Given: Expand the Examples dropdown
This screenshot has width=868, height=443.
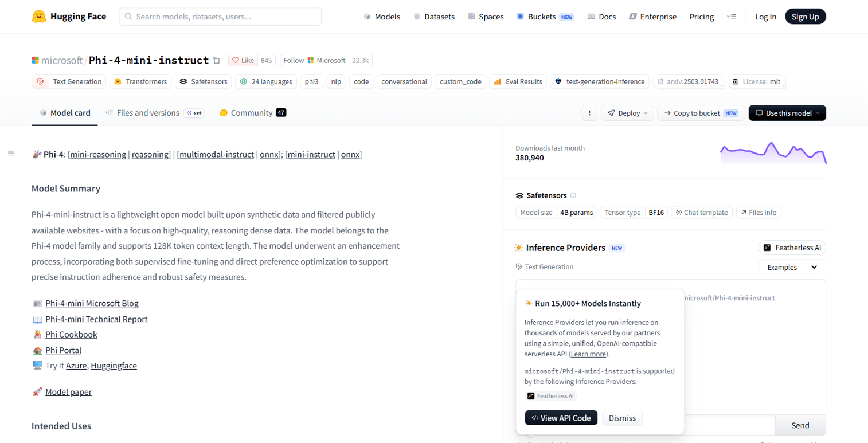Looking at the screenshot, I should tap(792, 267).
